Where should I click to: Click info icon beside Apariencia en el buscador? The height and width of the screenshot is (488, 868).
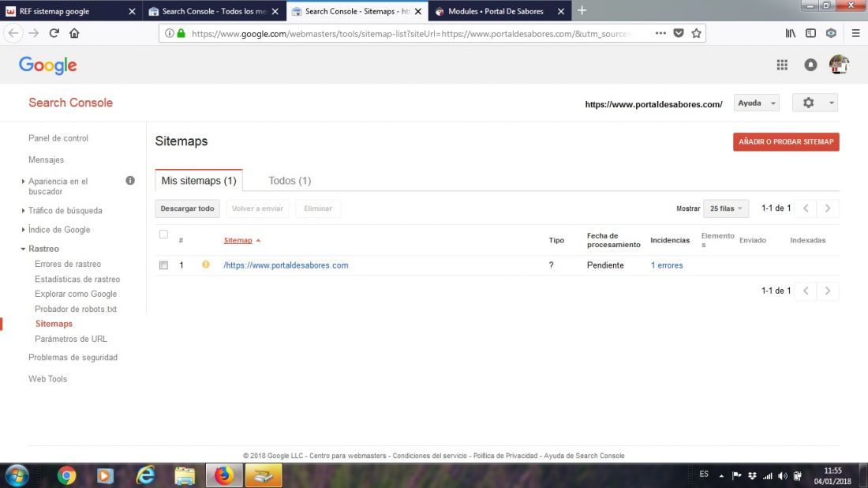[x=130, y=181]
